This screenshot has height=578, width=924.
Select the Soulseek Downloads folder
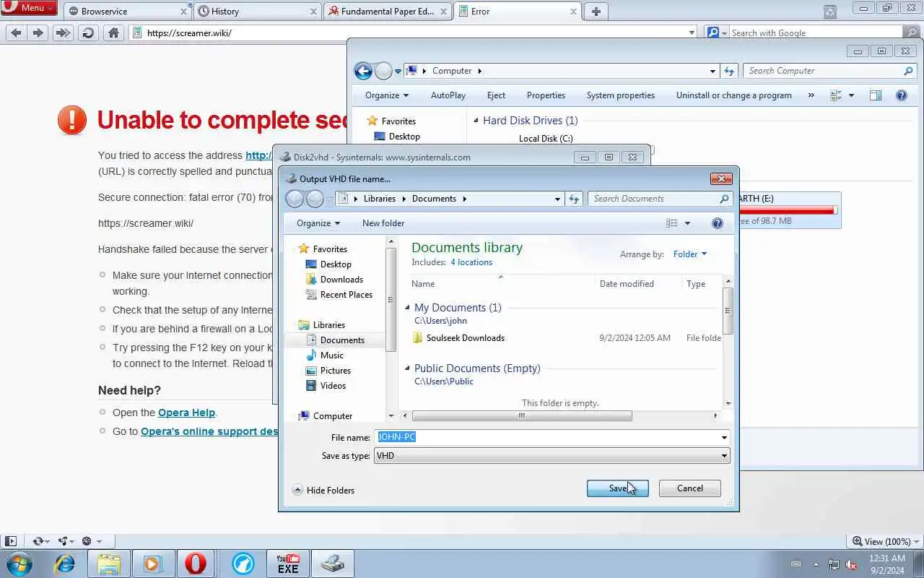(x=465, y=338)
